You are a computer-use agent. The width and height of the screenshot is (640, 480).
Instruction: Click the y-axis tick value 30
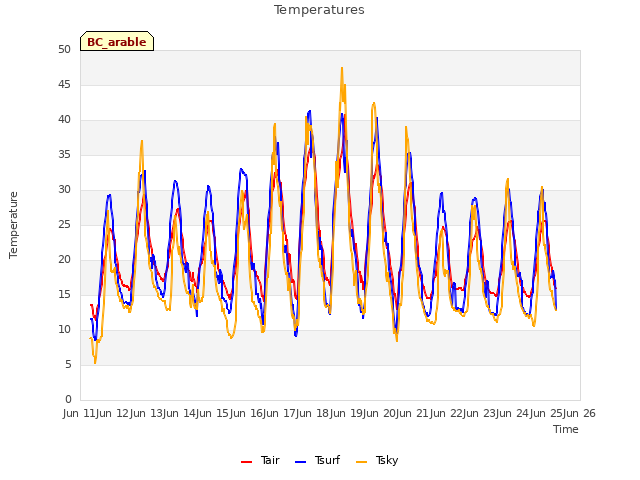tap(64, 189)
